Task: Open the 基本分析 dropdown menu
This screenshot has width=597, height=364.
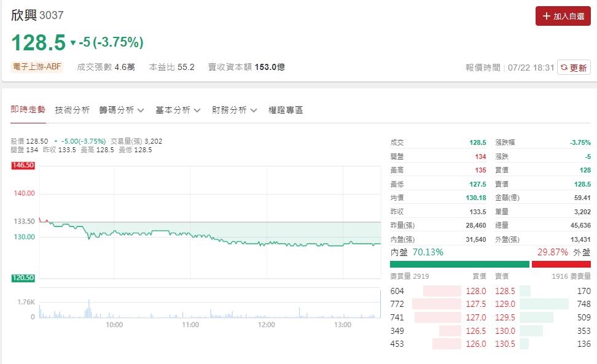Action: [178, 109]
